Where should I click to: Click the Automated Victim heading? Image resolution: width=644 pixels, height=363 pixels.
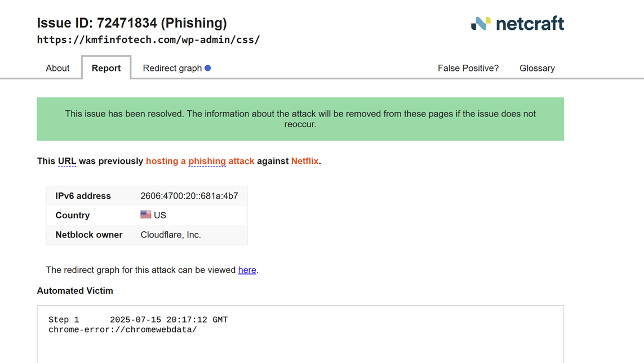coord(75,290)
